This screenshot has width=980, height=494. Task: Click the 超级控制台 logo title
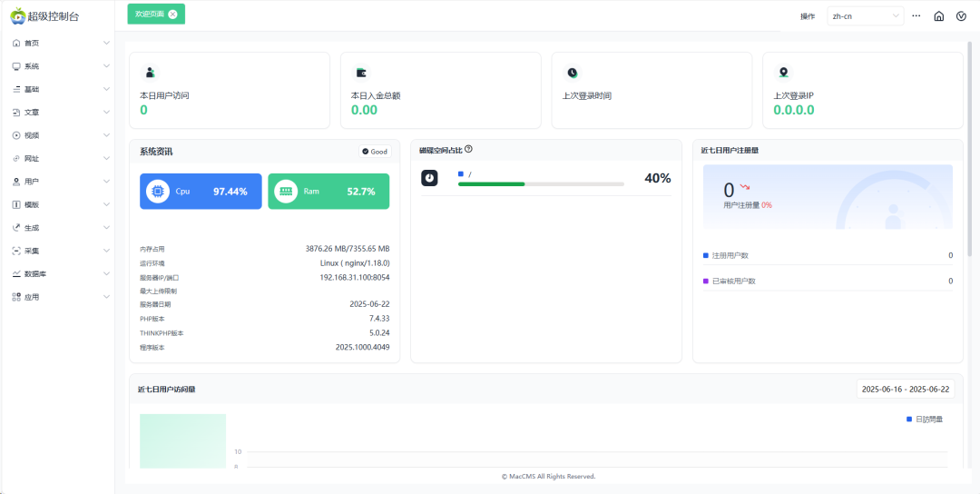click(51, 15)
